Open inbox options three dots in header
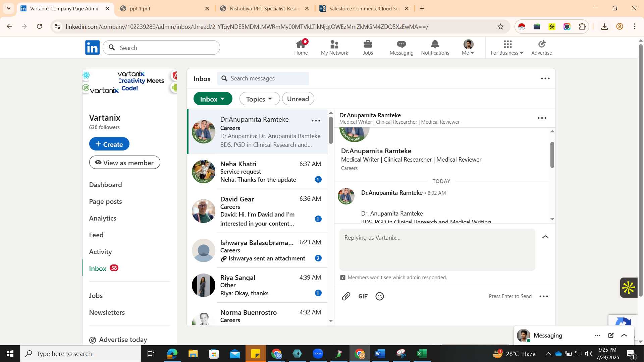Screen dimensions: 644x362 click(545, 78)
